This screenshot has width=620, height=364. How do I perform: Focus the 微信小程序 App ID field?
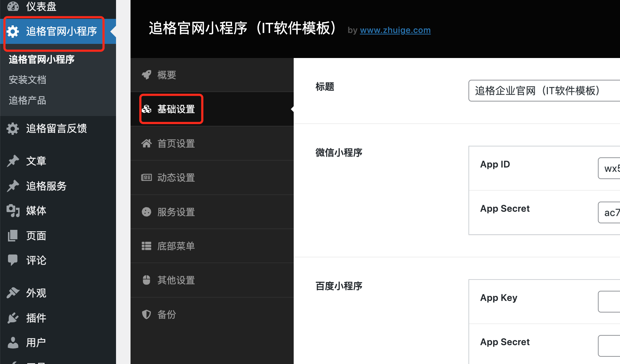609,168
